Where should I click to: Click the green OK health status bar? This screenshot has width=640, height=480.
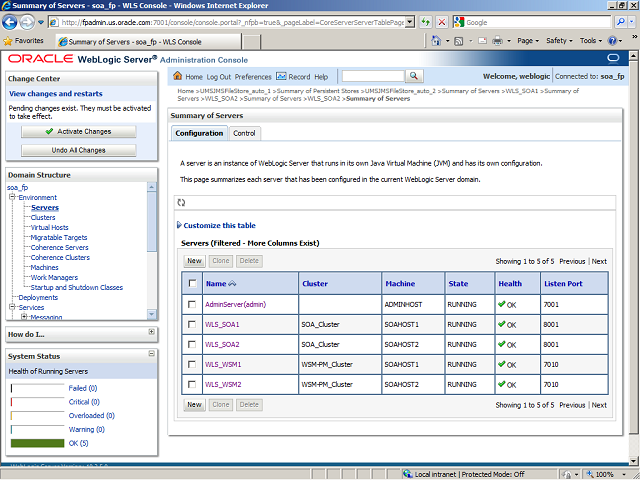[x=37, y=442]
